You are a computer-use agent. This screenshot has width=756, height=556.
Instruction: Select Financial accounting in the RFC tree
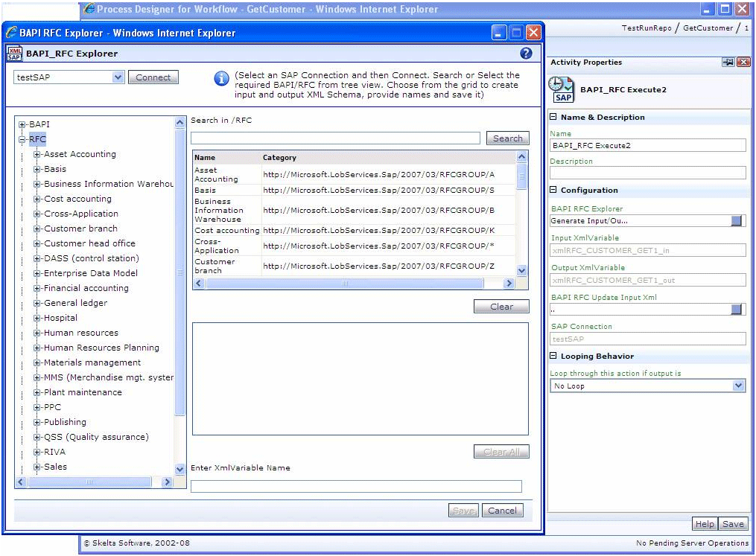86,288
